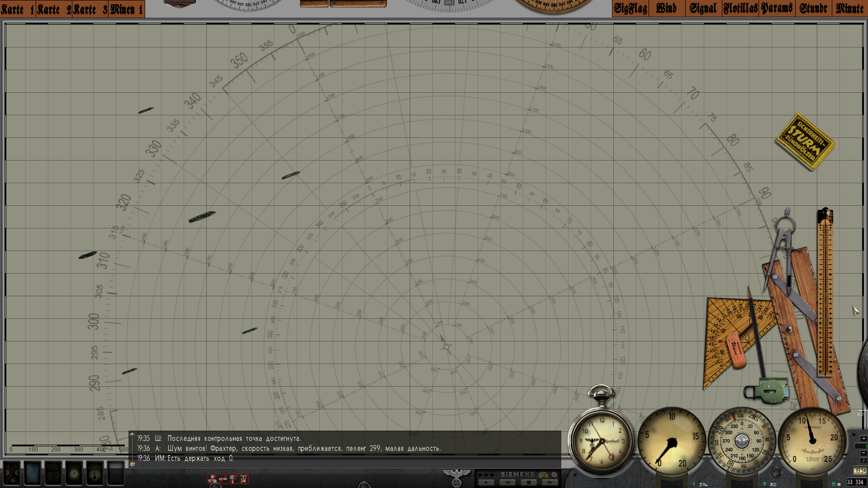Click the 33 334 counter display
The height and width of the screenshot is (488, 868).
coord(856,482)
